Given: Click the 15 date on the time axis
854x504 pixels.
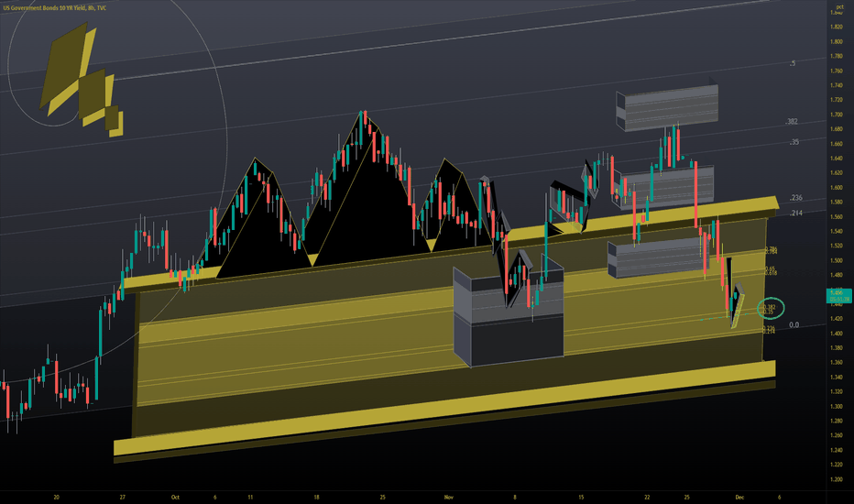Looking at the screenshot, I should 581,497.
